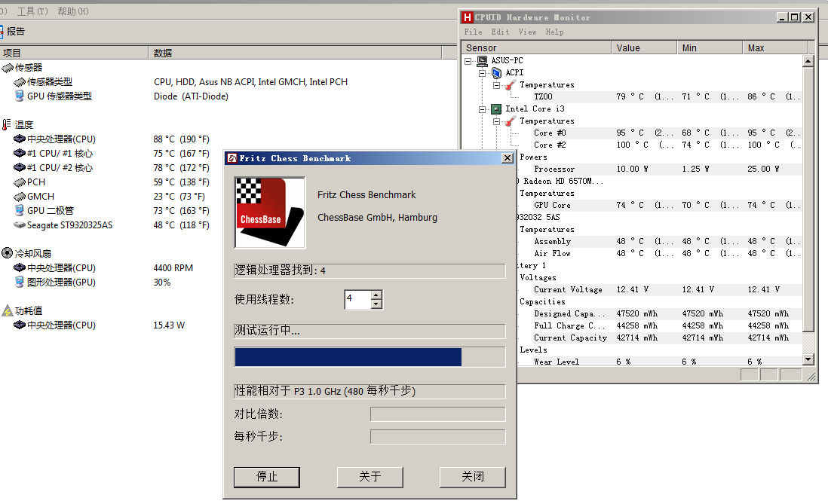Screen dimensions: 828x504
Task: Open the 帮助(H) menu
Action: click(73, 11)
